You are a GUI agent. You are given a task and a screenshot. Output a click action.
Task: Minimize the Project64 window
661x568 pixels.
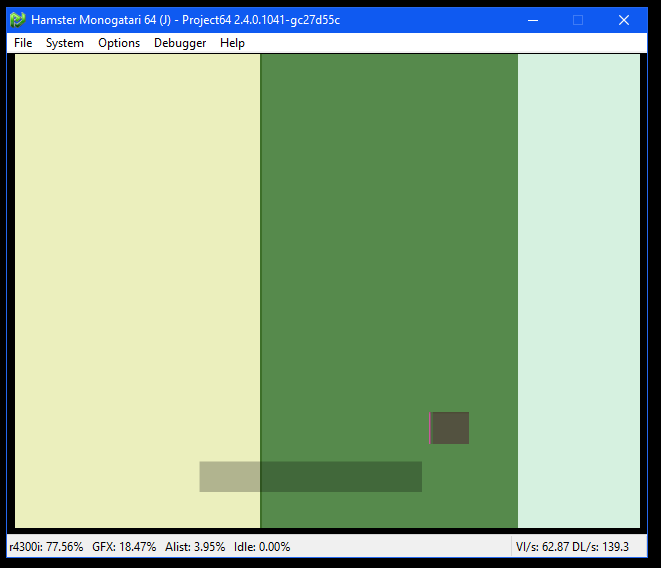click(533, 20)
